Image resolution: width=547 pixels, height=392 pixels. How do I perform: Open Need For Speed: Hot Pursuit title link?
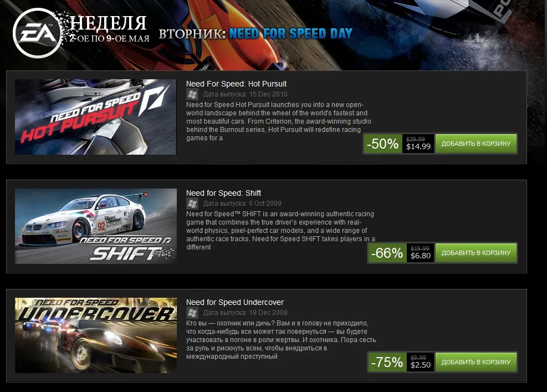pyautogui.click(x=236, y=84)
